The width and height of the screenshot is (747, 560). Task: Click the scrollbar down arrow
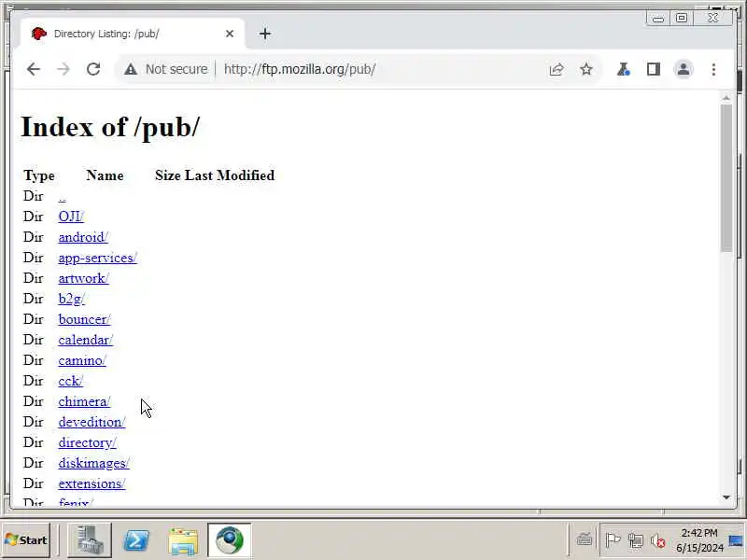726,497
